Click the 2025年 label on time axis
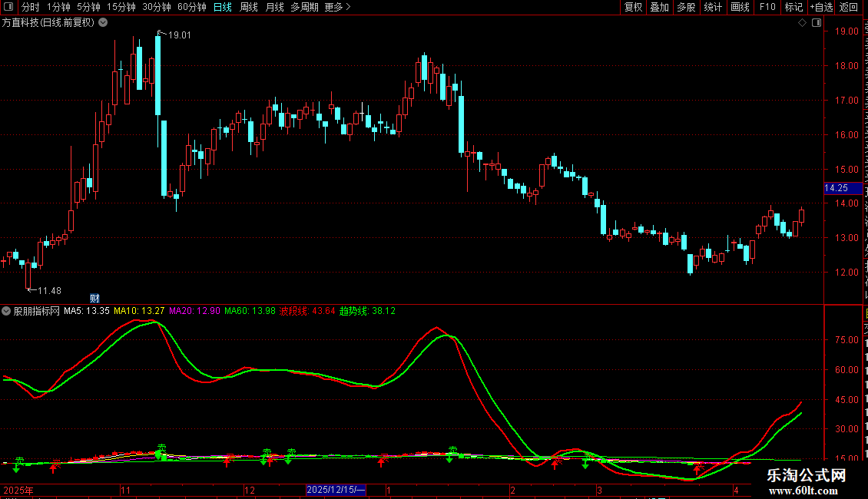 click(18, 490)
